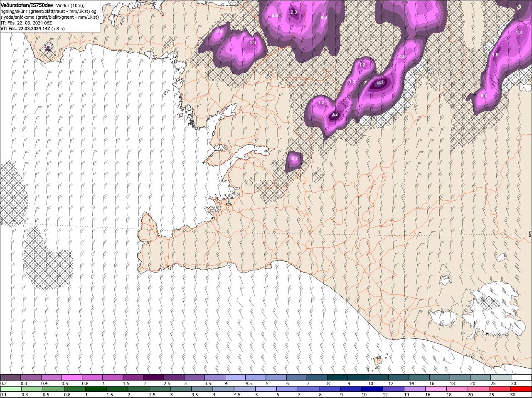Pick upper legend light grey swatch 25 to 30
The width and height of the screenshot is (532, 398).
(x=501, y=377)
